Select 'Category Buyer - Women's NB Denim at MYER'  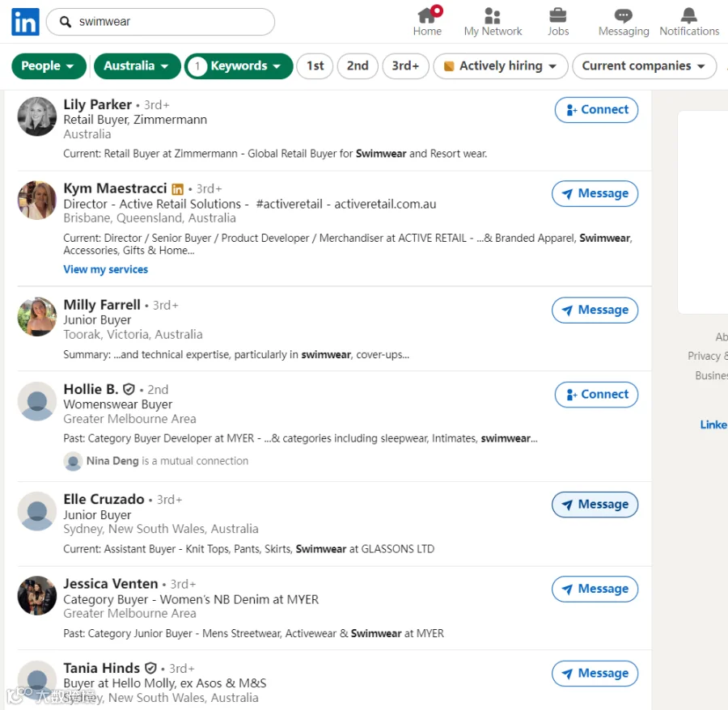pyautogui.click(x=191, y=599)
